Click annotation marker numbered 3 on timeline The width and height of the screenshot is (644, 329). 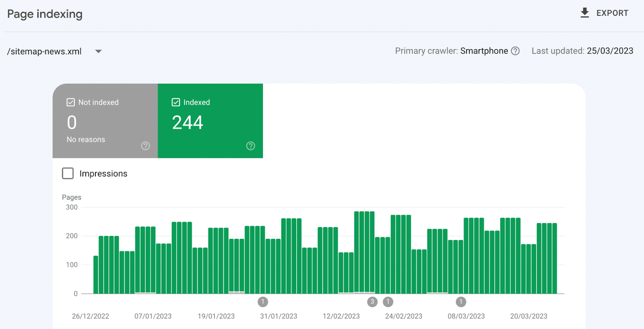click(372, 302)
